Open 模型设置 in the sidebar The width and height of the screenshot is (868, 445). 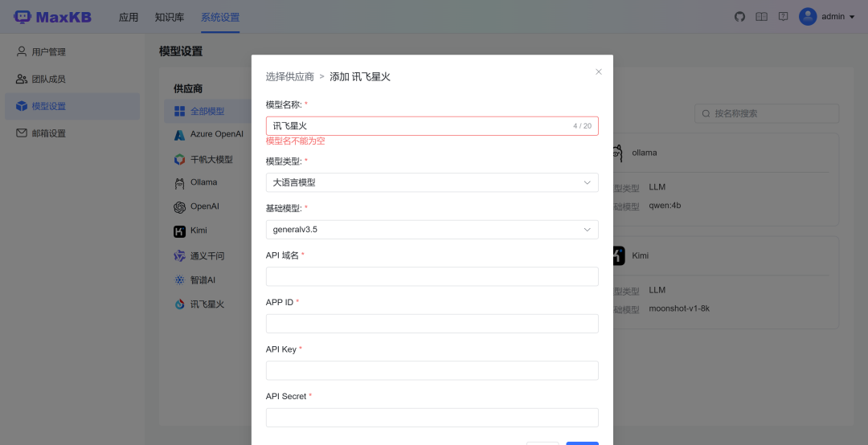tap(72, 106)
